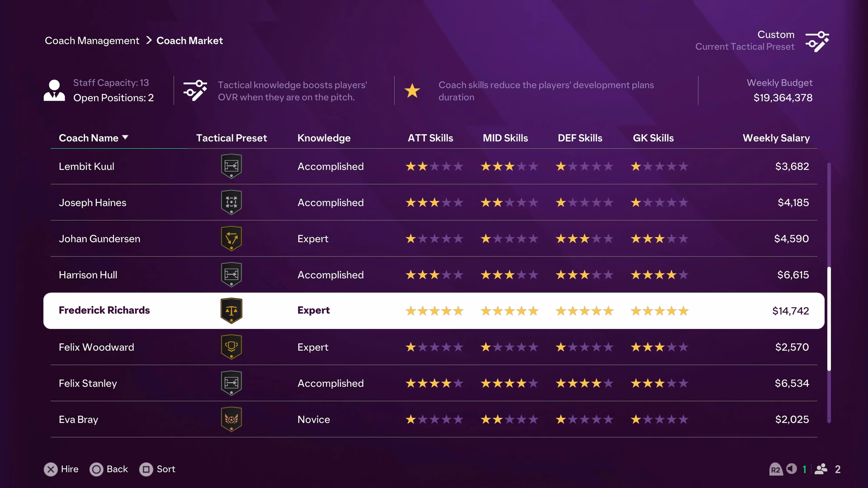868x488 pixels.
Task: Click the tactical knowledge preset icon
Action: pos(194,90)
